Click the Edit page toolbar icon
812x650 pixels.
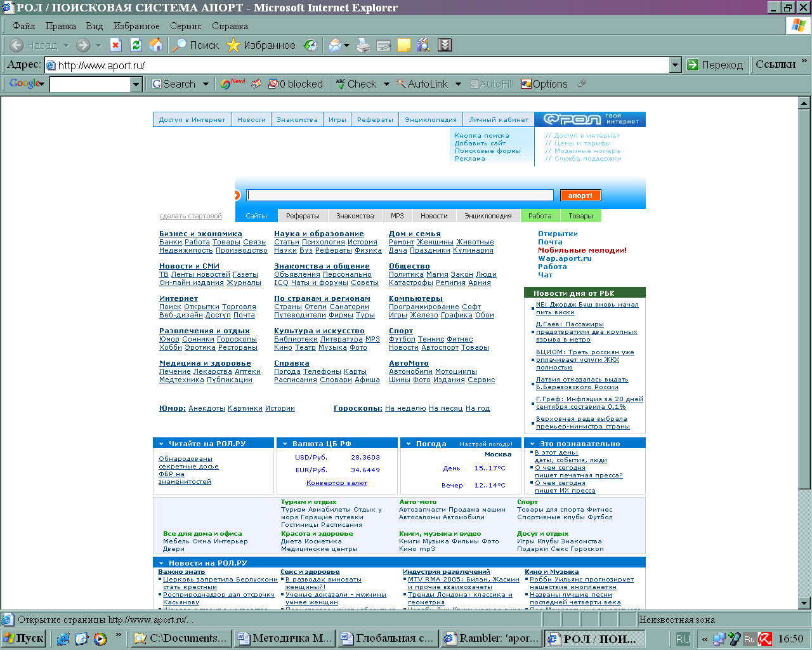[x=383, y=45]
